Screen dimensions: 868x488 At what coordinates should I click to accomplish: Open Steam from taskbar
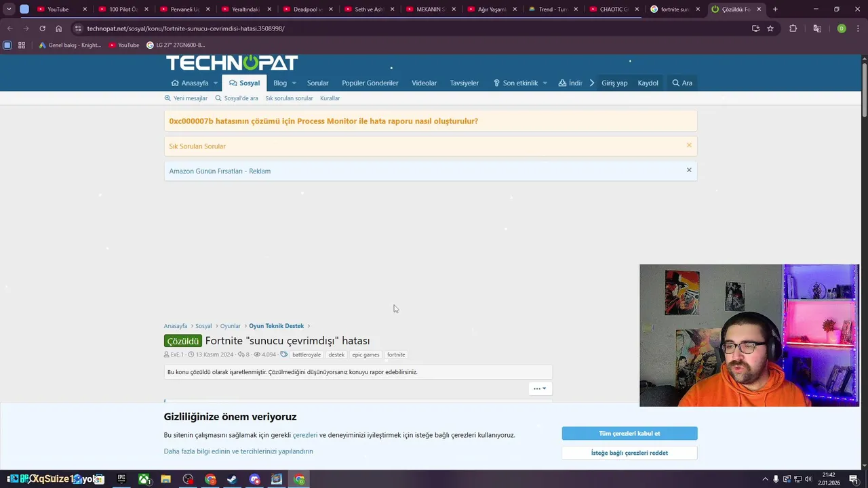click(x=232, y=479)
